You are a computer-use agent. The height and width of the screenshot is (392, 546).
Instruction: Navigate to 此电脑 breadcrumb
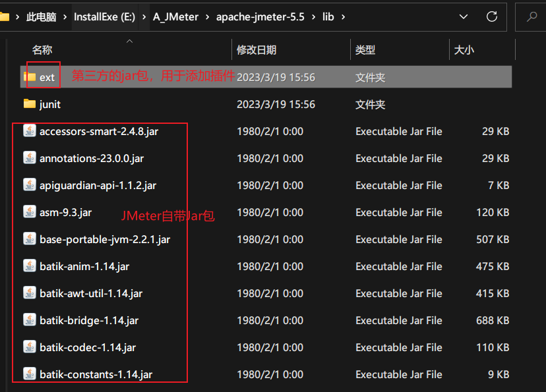click(41, 16)
